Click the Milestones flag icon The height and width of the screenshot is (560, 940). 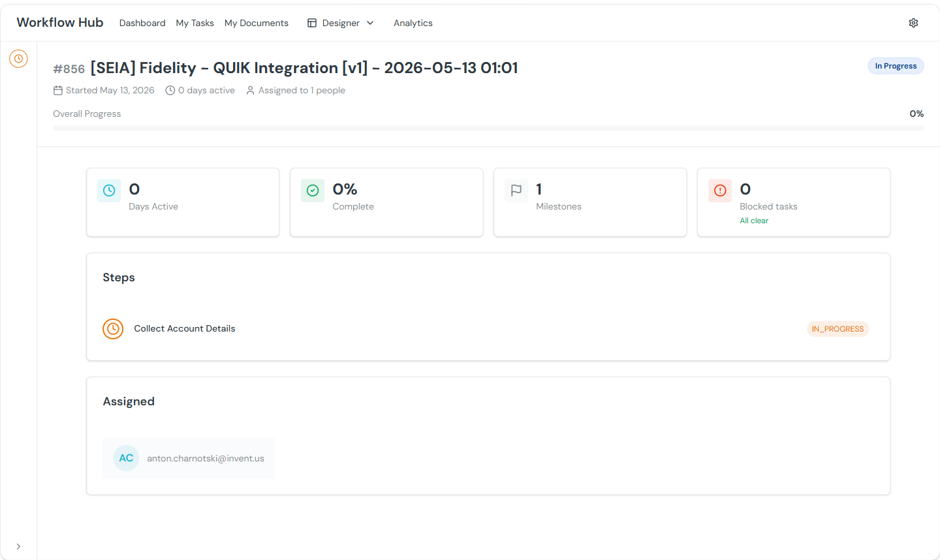(516, 191)
